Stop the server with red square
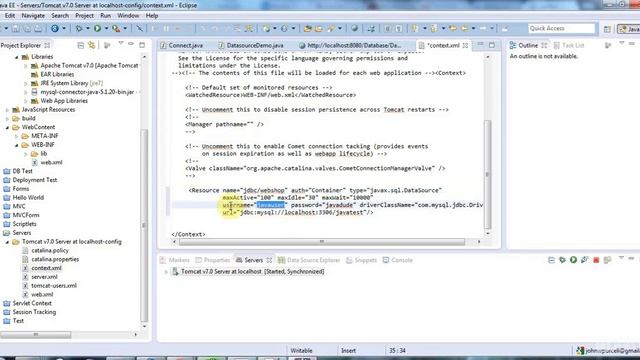The image size is (640, 360). [x=596, y=260]
